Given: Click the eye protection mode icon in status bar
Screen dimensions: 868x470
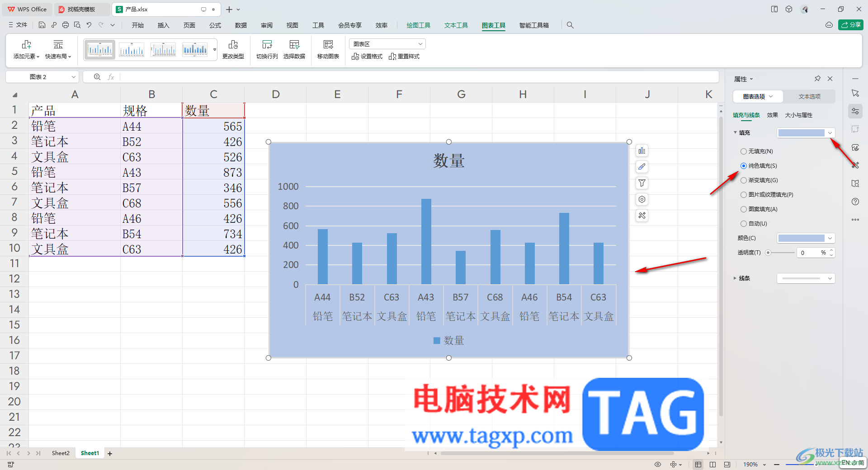Looking at the screenshot, I should (658, 464).
